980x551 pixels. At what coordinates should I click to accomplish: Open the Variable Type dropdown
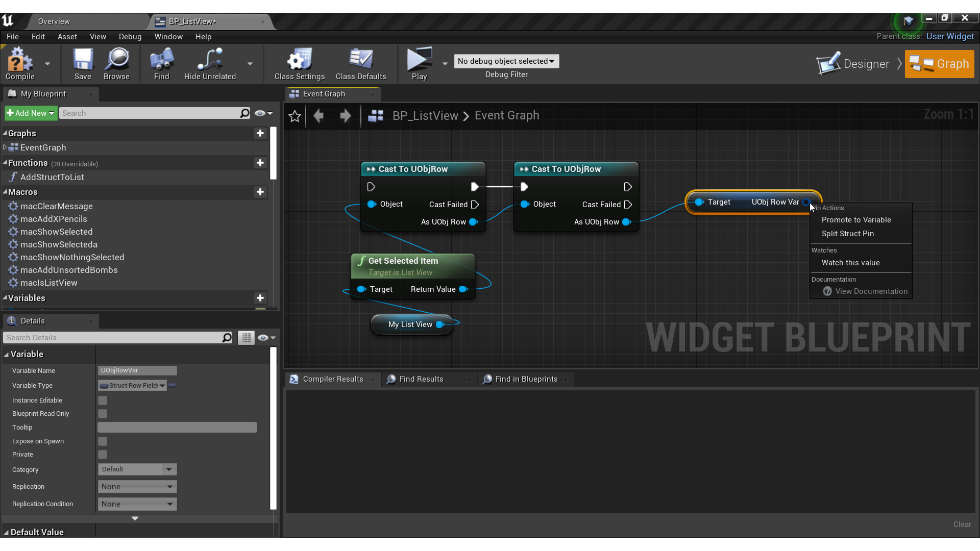[x=132, y=385]
